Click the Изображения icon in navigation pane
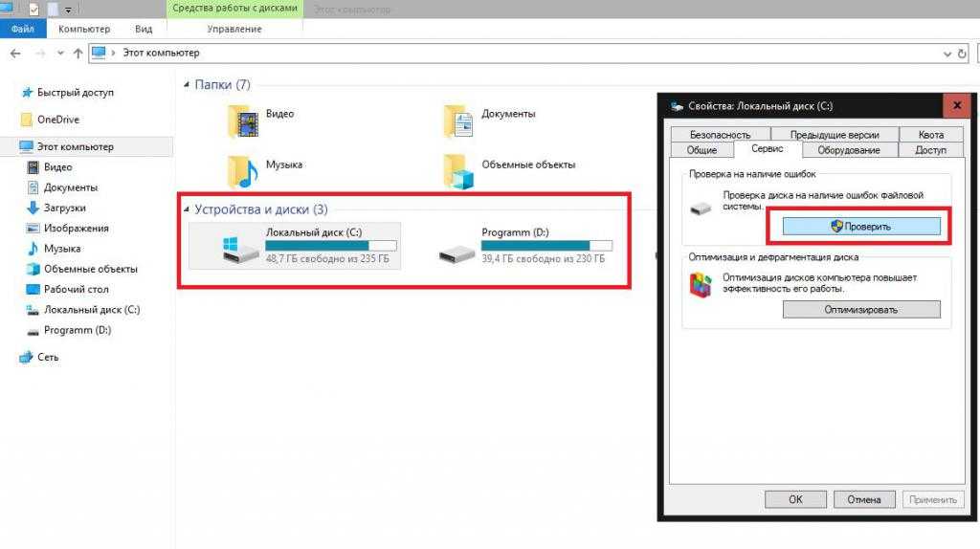 click(33, 228)
